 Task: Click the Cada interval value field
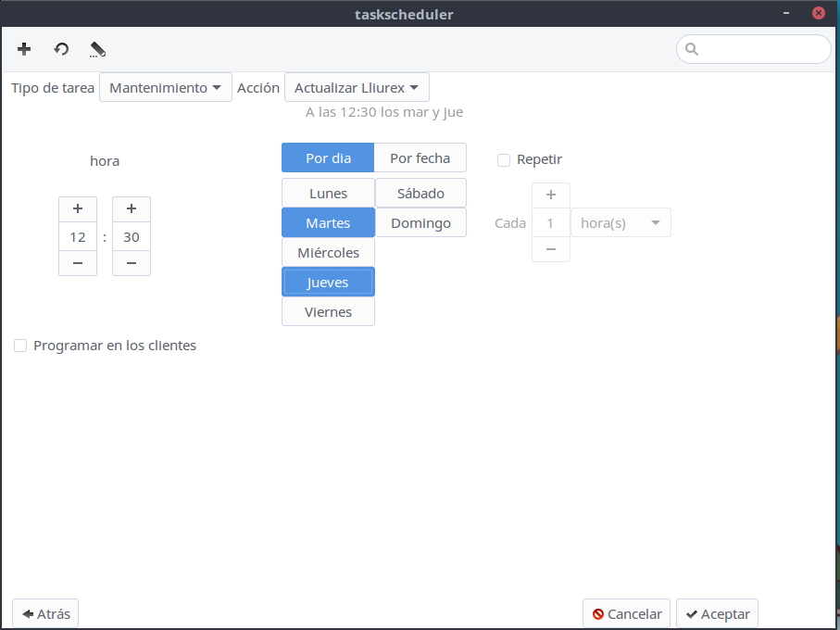click(551, 223)
